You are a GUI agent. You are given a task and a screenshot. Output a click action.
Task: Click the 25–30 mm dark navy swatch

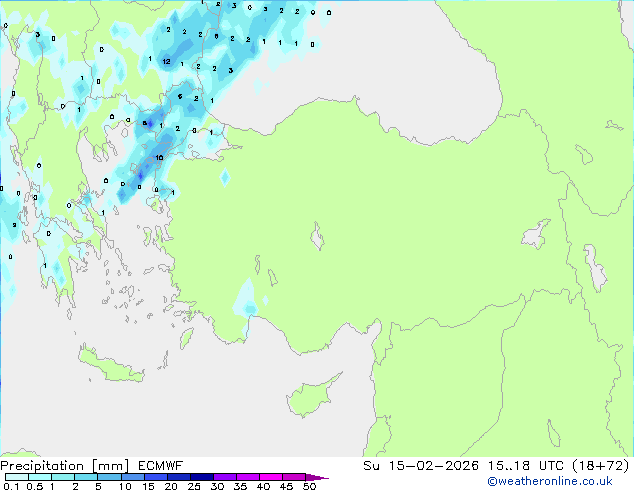202,477
